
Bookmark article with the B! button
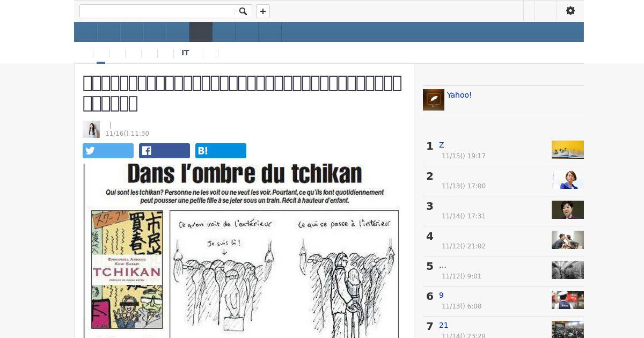click(221, 151)
